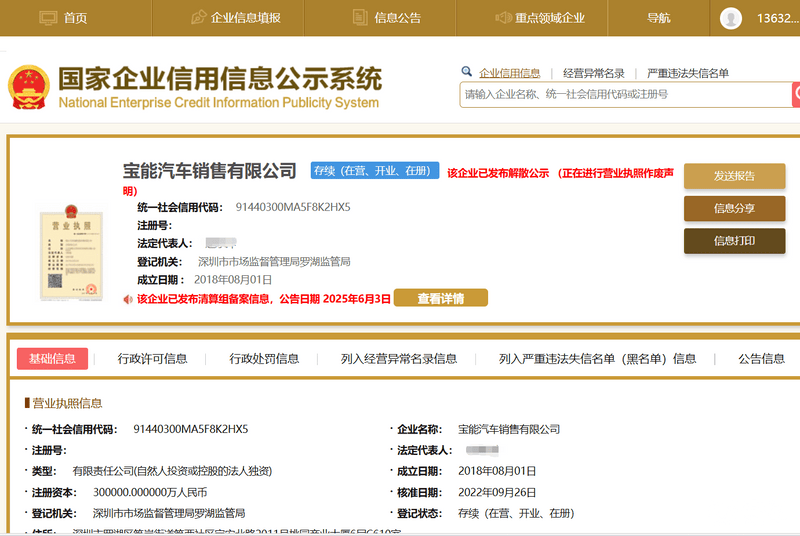The image size is (800, 536).
Task: Click the 重点领域企业 megaphone icon
Action: (x=506, y=17)
